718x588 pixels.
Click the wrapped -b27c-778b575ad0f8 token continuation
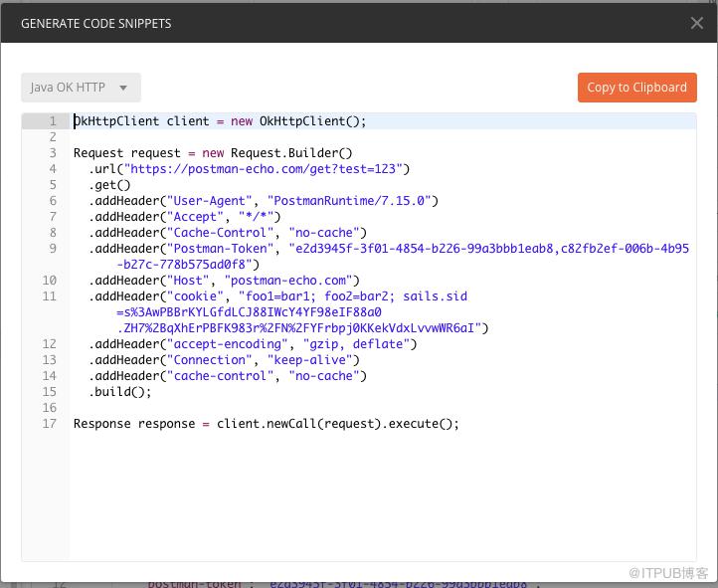point(188,265)
